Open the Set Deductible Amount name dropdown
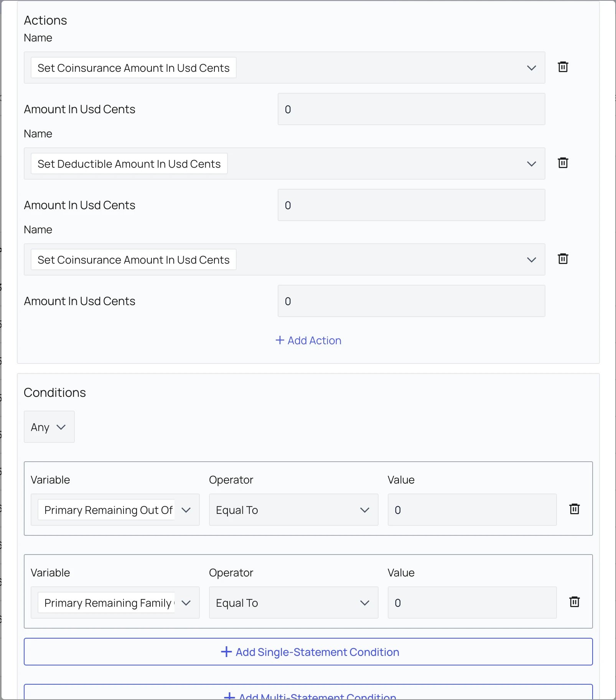This screenshot has height=700, width=616. click(x=284, y=163)
